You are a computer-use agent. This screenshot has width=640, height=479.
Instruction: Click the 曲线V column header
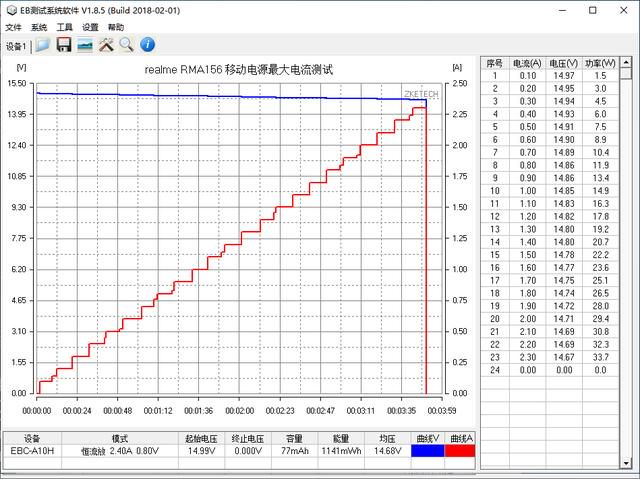[x=427, y=439]
